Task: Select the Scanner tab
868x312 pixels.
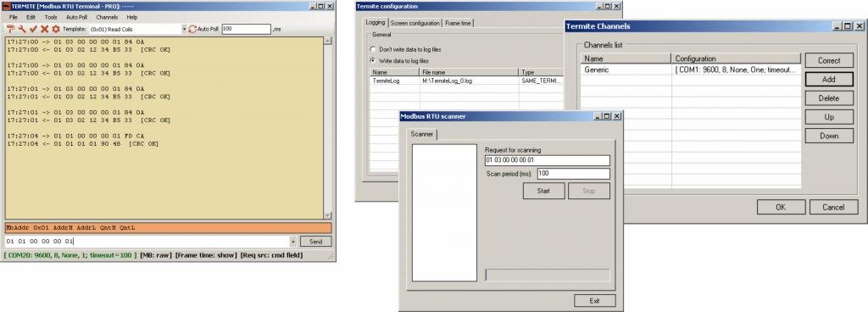Action: pyautogui.click(x=422, y=134)
